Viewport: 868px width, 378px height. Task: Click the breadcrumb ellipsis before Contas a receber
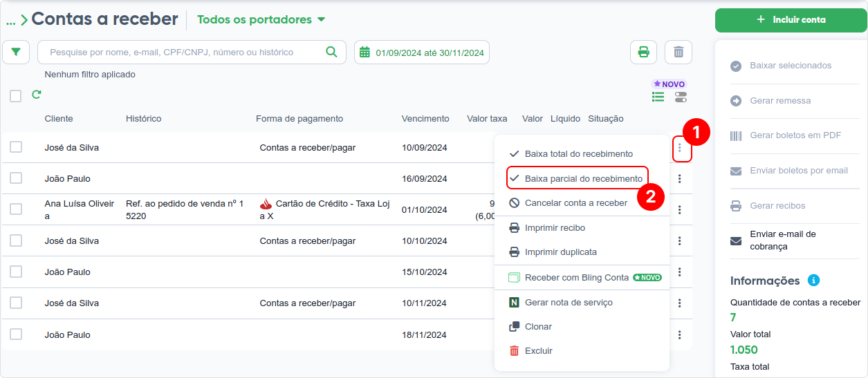[x=10, y=21]
